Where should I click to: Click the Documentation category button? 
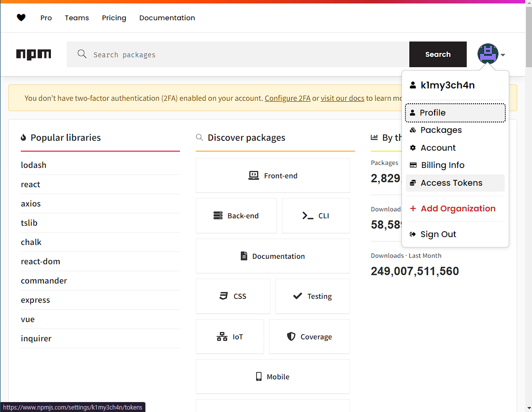coord(273,256)
